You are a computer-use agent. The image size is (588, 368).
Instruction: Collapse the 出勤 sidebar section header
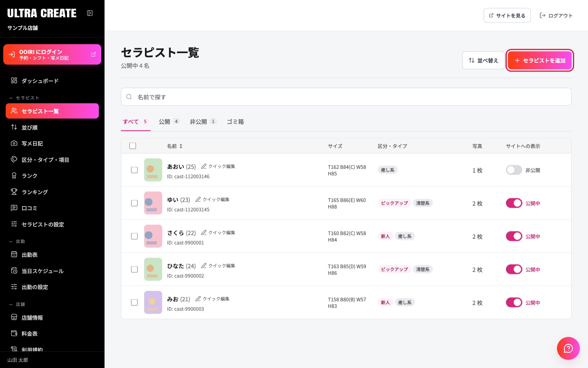tap(17, 242)
